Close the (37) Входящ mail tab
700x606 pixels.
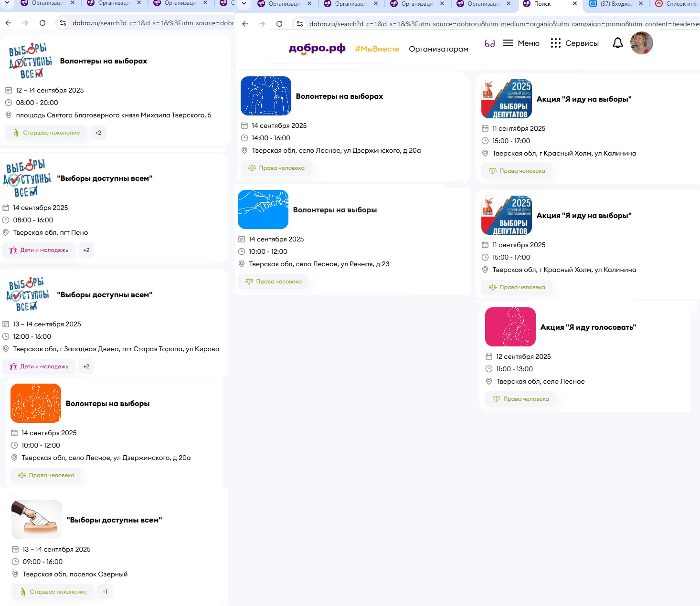click(641, 3)
